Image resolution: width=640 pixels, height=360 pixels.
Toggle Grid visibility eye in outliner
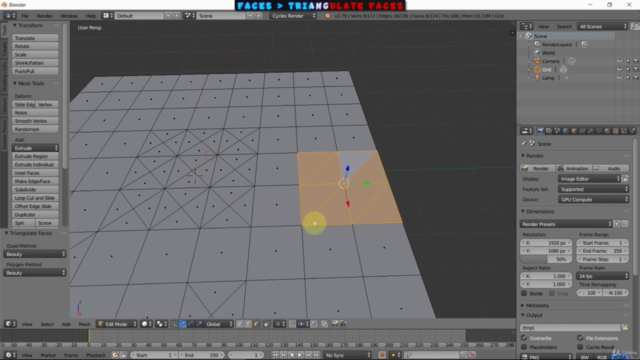coord(619,69)
